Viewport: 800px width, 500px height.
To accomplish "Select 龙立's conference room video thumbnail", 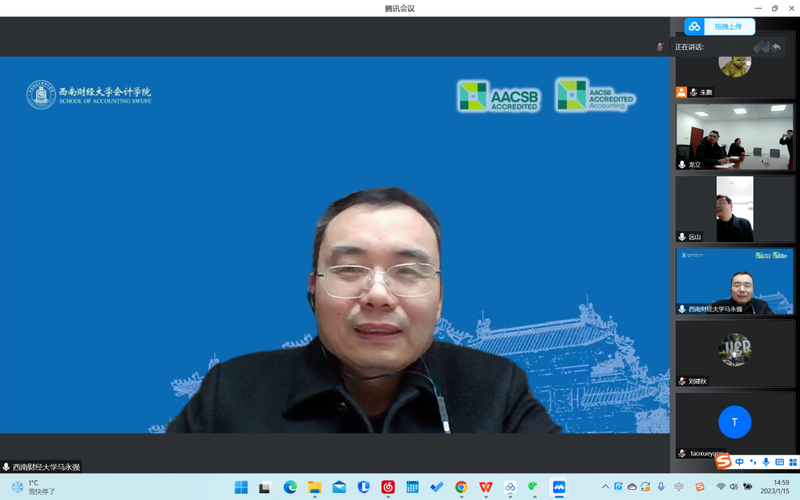I will [x=735, y=137].
